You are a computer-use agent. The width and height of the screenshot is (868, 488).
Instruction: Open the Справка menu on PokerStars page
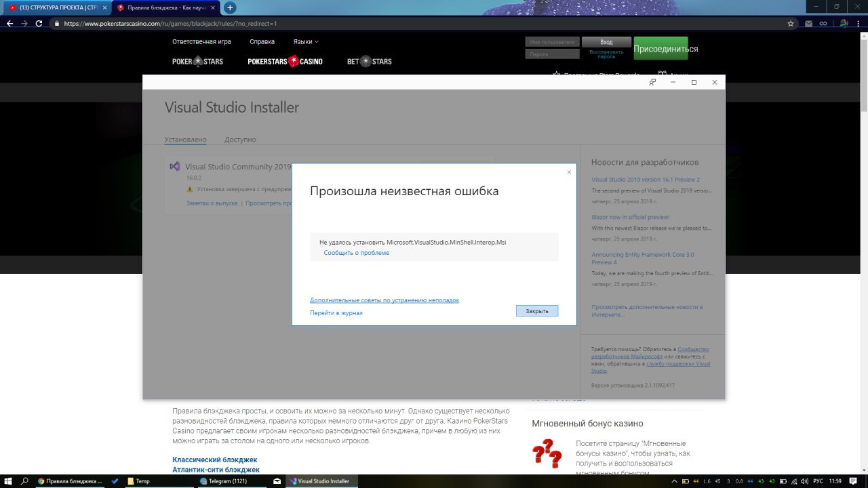pyautogui.click(x=262, y=41)
